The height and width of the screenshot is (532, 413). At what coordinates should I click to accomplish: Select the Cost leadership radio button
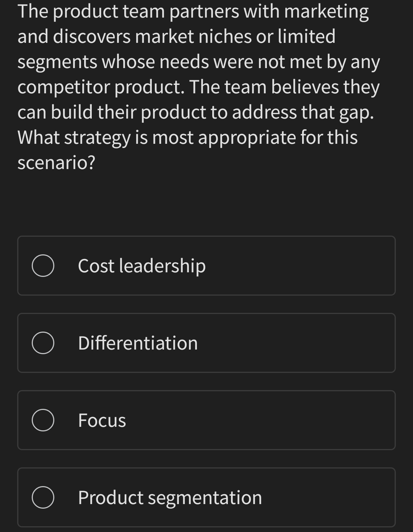coord(43,265)
